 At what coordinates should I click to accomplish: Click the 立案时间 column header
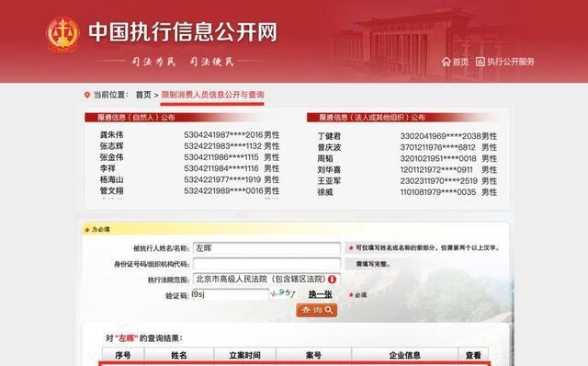point(245,355)
